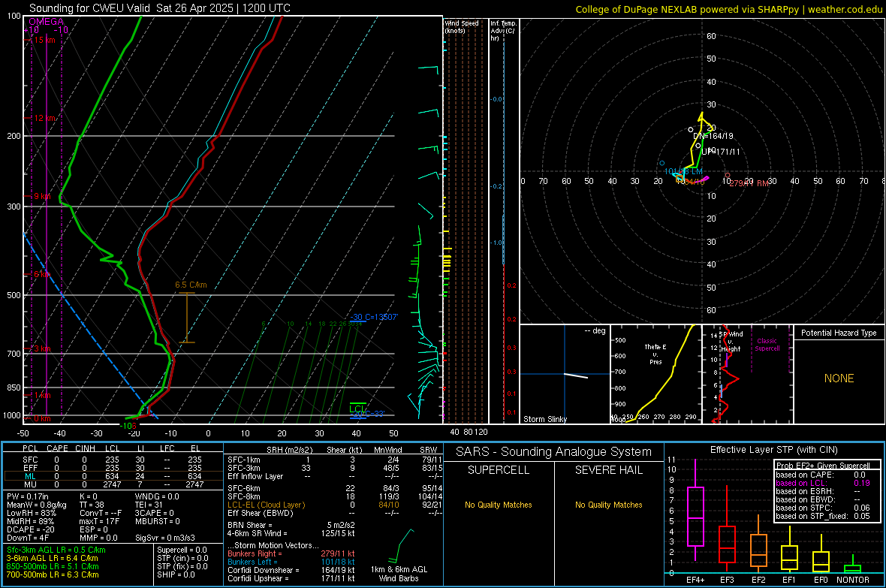Click the PW = 0.17in value

pyautogui.click(x=28, y=496)
